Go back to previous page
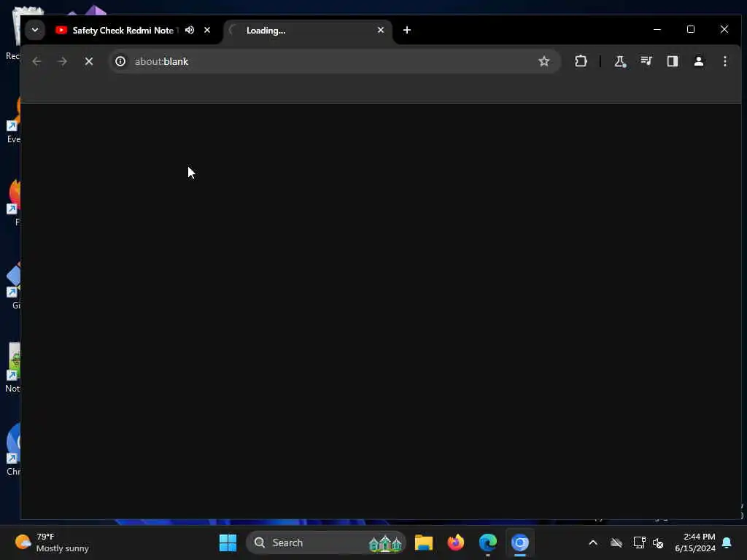 [x=36, y=61]
